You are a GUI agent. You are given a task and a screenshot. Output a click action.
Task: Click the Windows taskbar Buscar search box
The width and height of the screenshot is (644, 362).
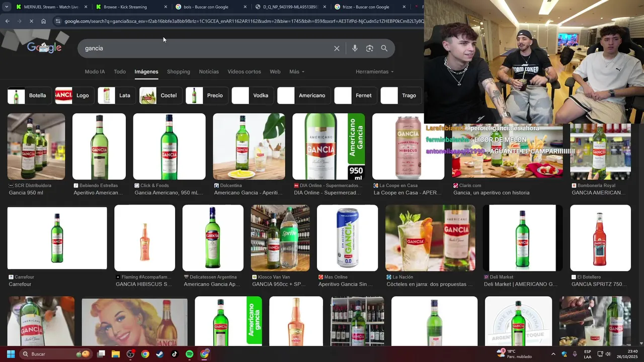pos(55,354)
